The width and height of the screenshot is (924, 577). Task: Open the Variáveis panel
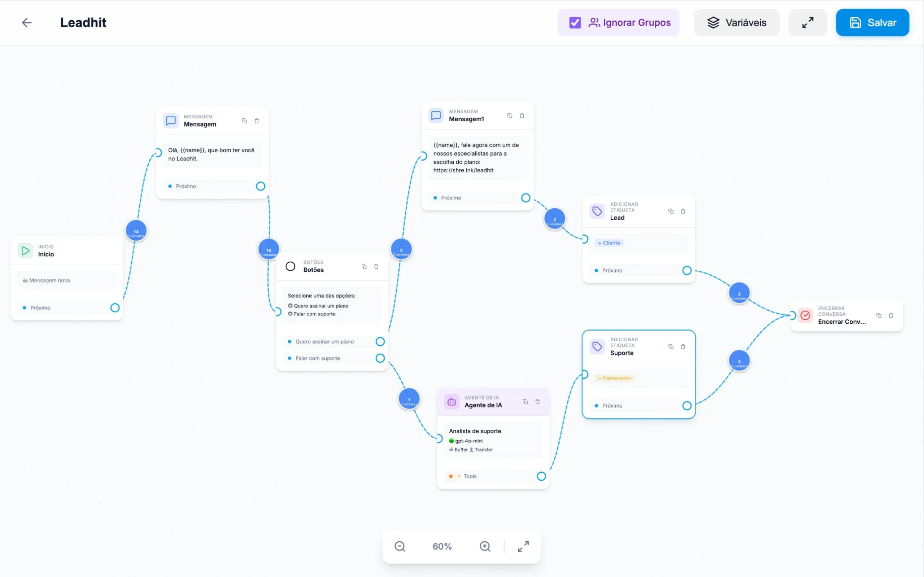(736, 23)
